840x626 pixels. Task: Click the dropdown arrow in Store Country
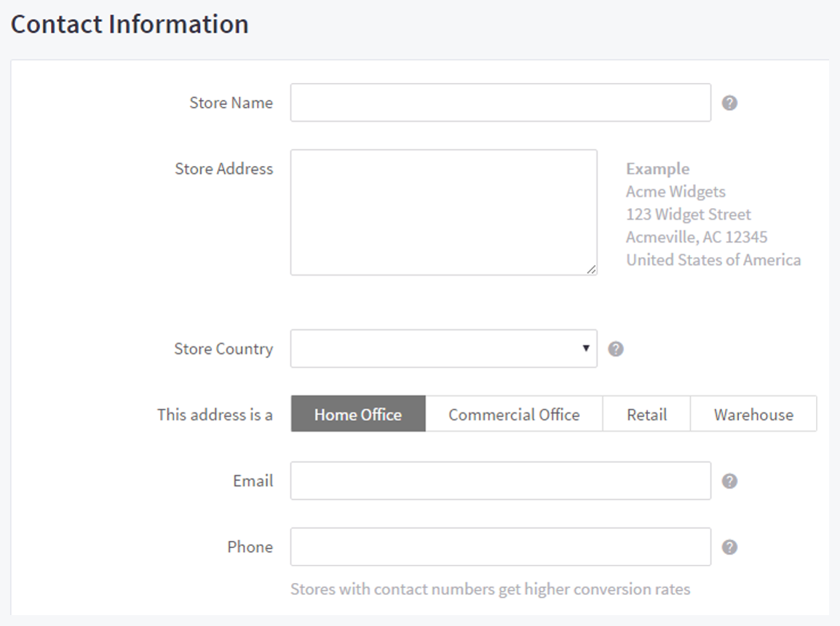click(x=586, y=349)
